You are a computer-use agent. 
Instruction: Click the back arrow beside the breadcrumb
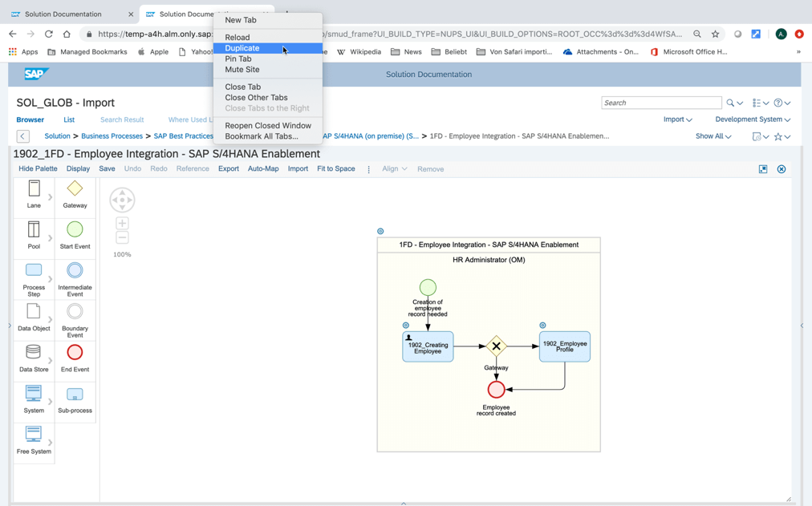(x=22, y=136)
